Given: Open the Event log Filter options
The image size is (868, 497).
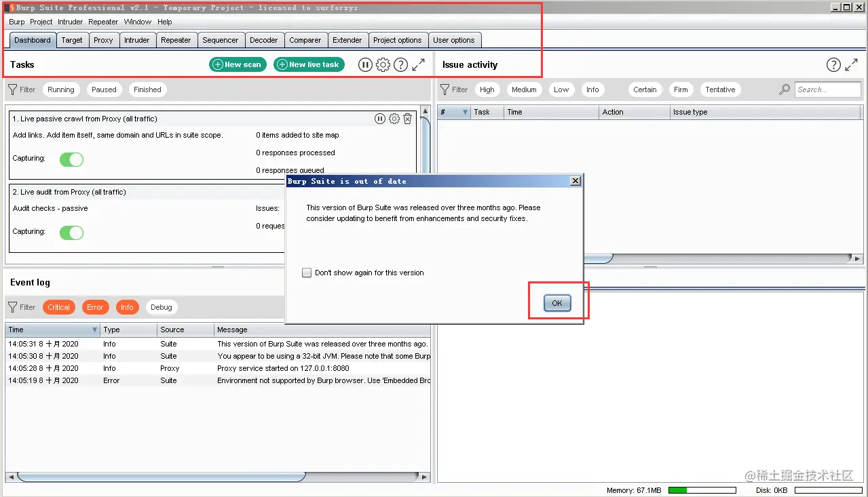Looking at the screenshot, I should coord(22,306).
